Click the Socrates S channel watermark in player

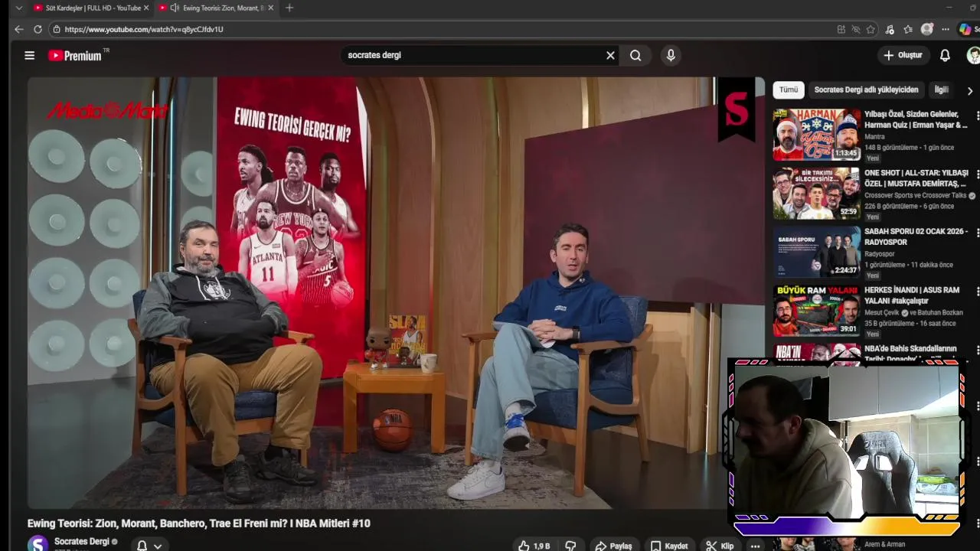[x=737, y=111]
